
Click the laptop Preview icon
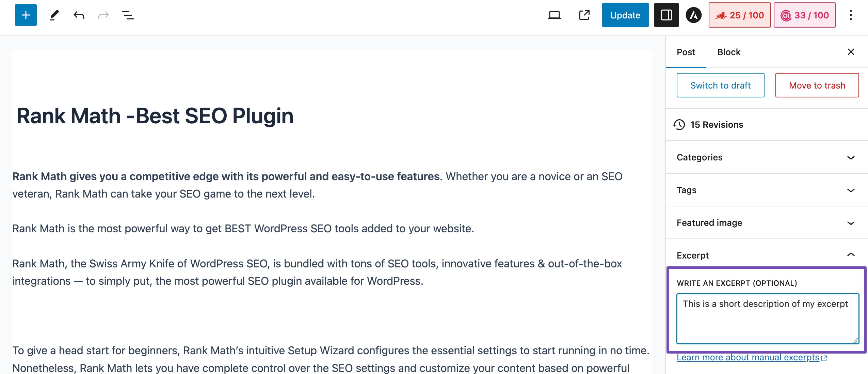554,15
